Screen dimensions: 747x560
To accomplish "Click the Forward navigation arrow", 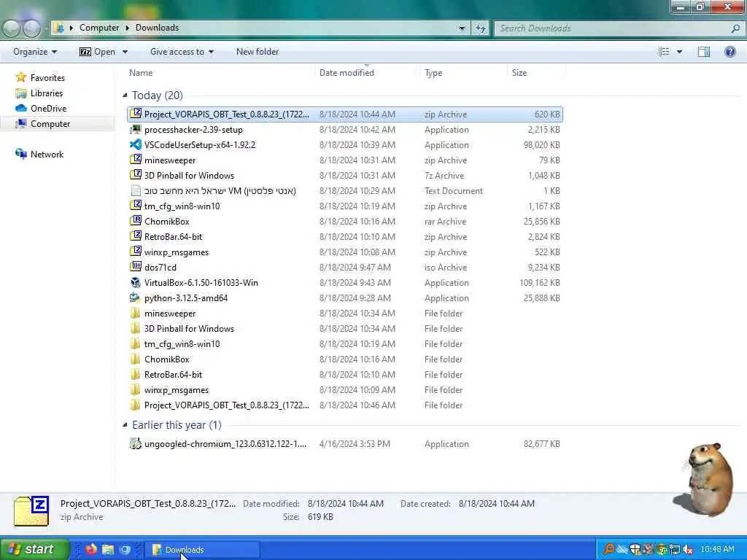I will coord(32,28).
